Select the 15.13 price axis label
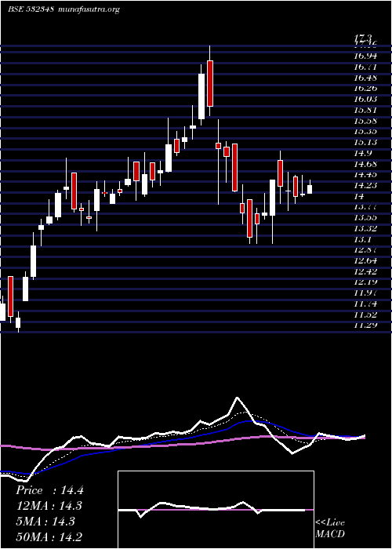 tap(366, 142)
